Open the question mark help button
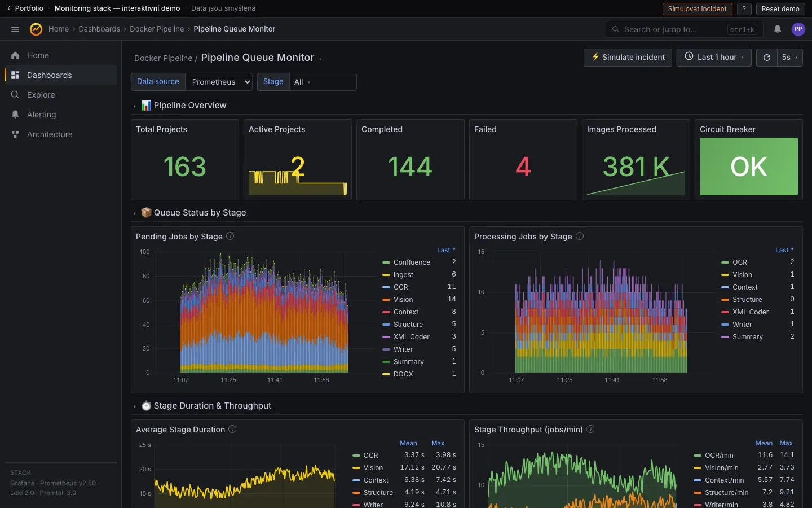The image size is (812, 508). click(x=744, y=9)
